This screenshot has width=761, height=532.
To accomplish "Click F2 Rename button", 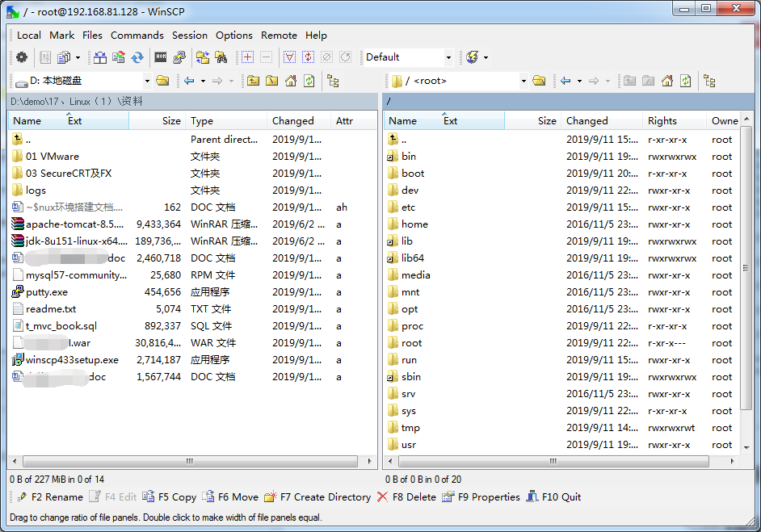I will (50, 497).
